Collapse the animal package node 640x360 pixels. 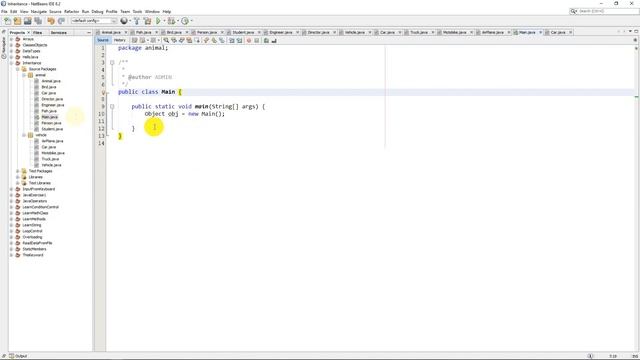click(24, 75)
